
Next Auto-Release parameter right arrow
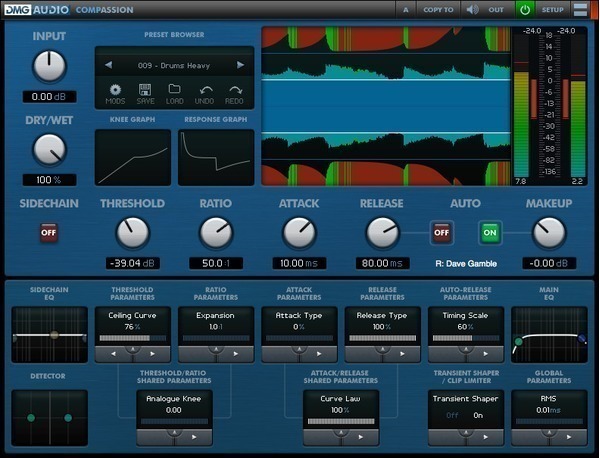tap(486, 354)
